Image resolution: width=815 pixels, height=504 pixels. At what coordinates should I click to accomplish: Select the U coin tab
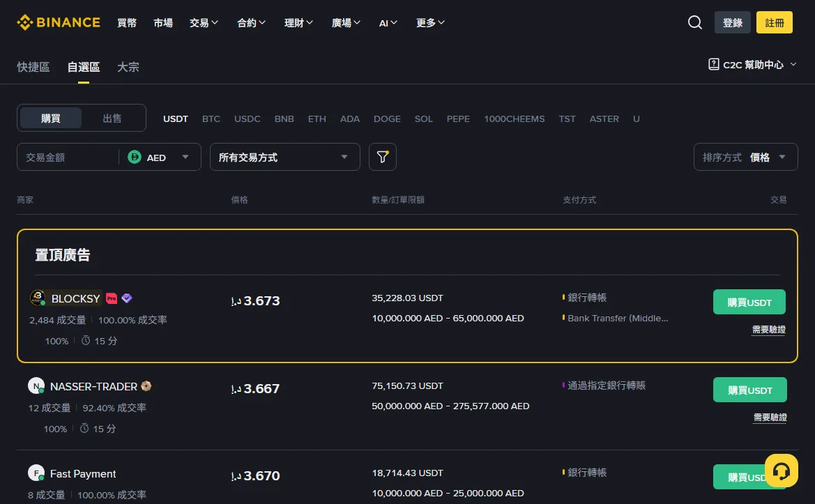click(x=637, y=119)
